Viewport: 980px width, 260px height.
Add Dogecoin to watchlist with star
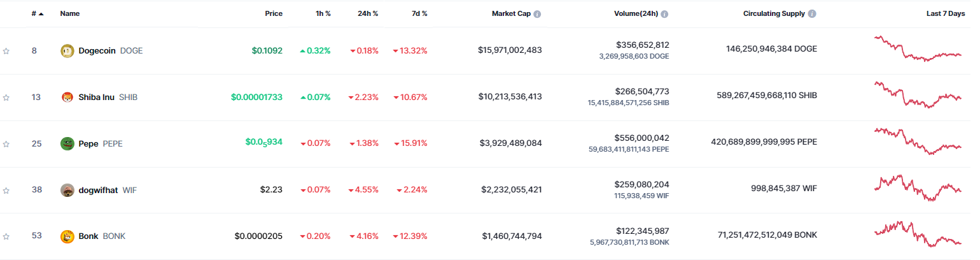click(x=6, y=51)
